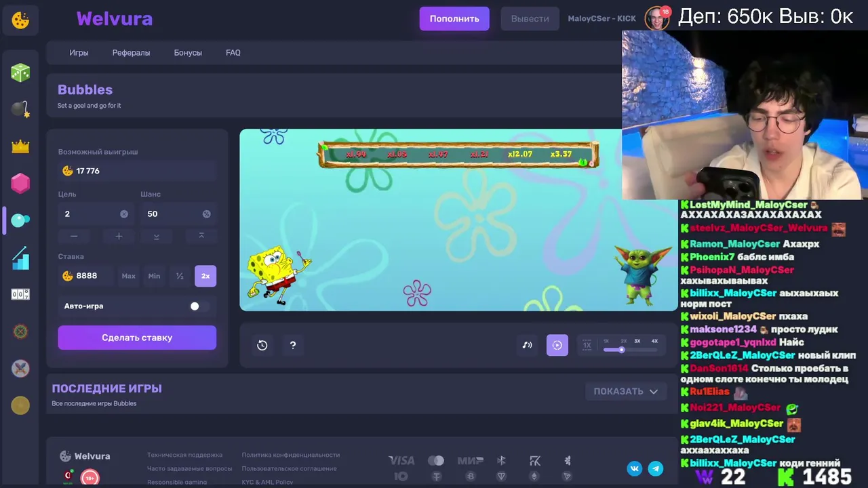
Task: Open the blue rising chart game
Action: pos(20,258)
